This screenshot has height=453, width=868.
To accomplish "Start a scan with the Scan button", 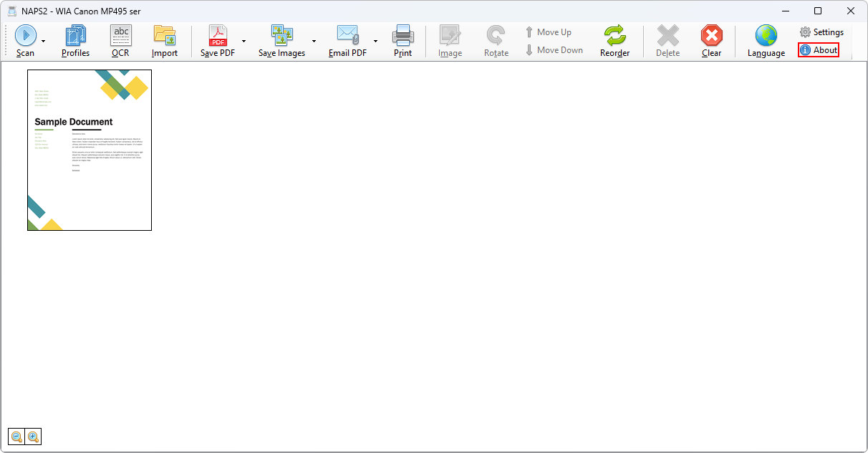I will (x=25, y=40).
